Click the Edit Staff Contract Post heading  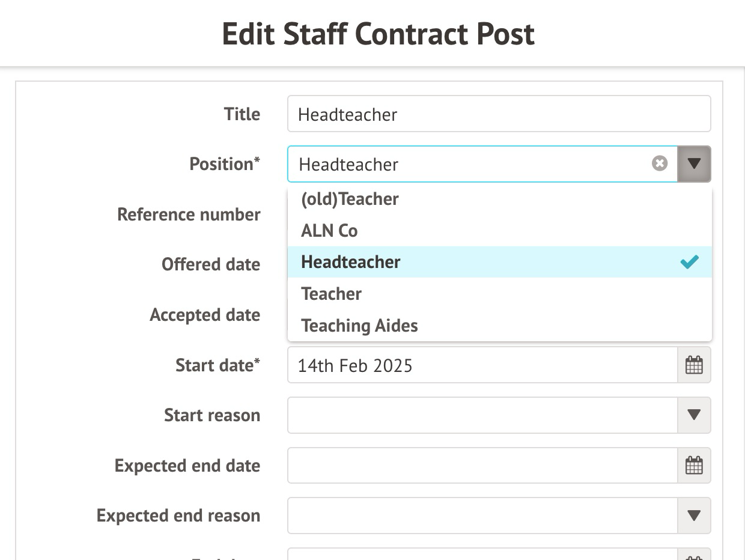[378, 34]
